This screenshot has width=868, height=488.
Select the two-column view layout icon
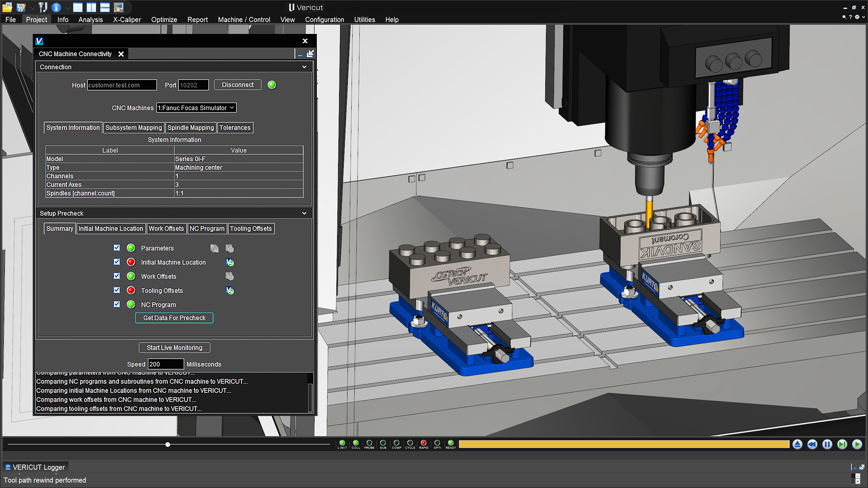[91, 7]
